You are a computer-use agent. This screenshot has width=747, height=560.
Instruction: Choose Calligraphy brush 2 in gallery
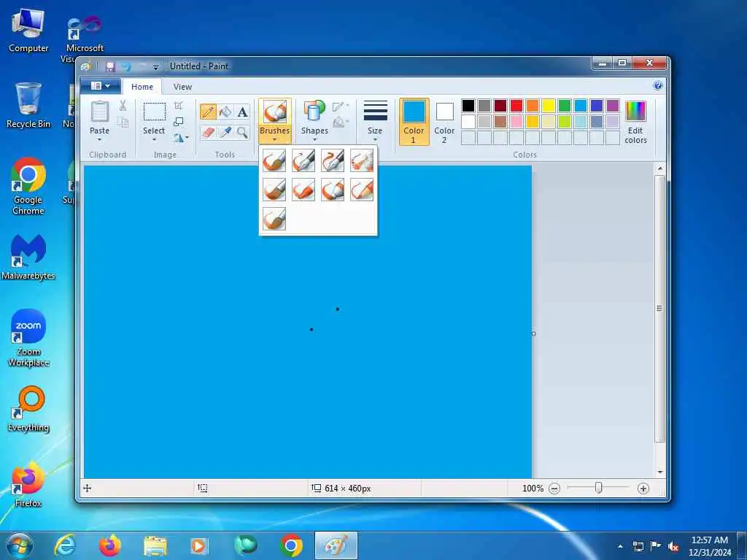tap(333, 160)
